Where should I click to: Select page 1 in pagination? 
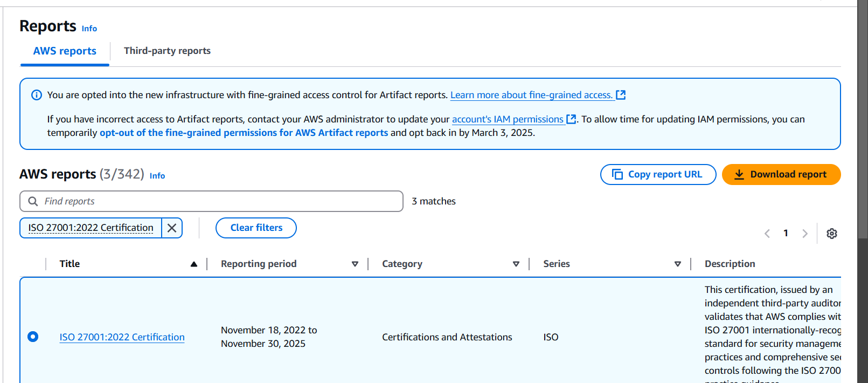[x=786, y=233]
